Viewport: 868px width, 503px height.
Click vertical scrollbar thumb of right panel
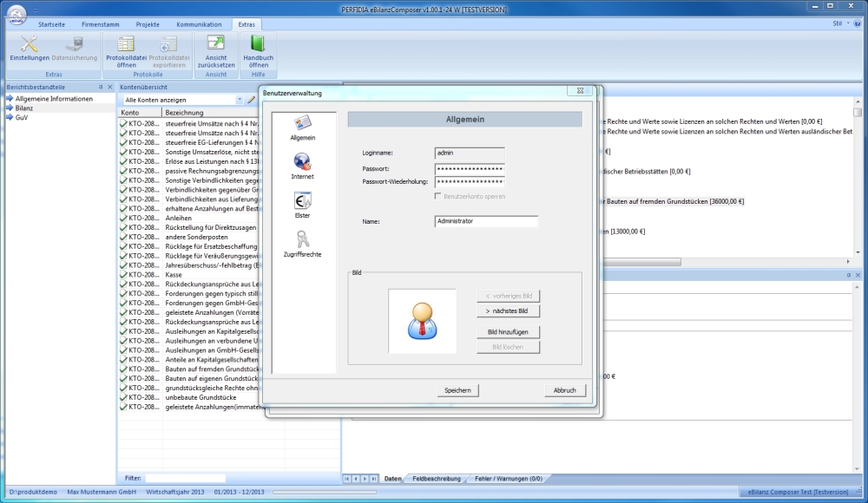pos(858,113)
